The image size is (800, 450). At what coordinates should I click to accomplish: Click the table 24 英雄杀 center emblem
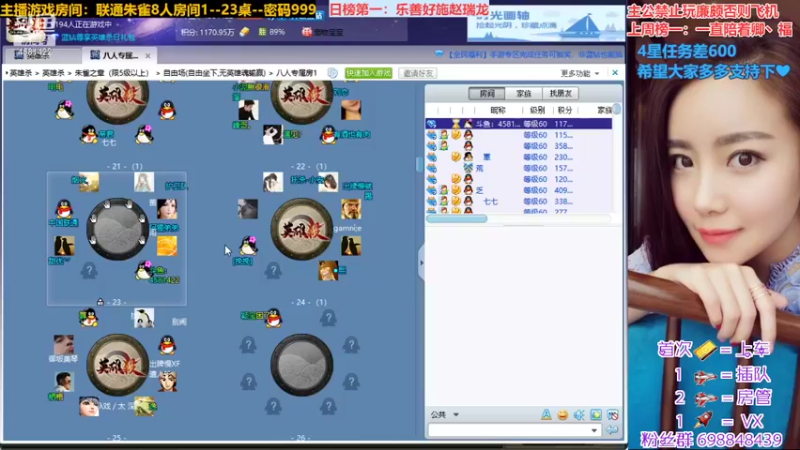pos(302,229)
